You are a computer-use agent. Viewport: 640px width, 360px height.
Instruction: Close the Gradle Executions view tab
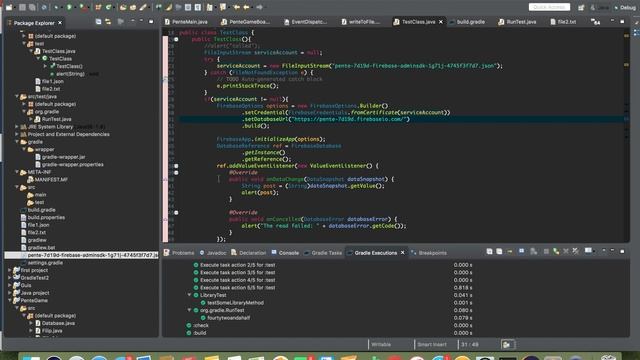coord(402,253)
